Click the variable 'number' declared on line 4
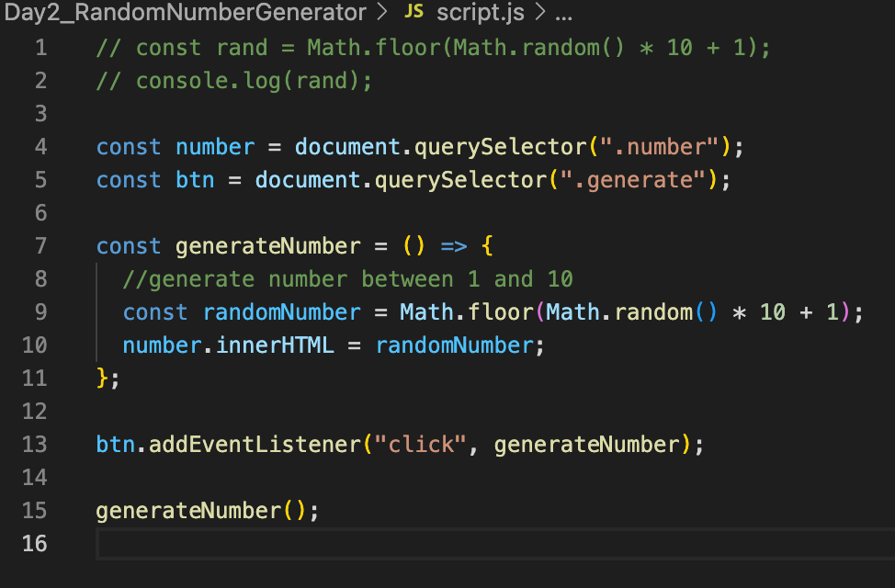Image resolution: width=895 pixels, height=588 pixels. point(215,147)
